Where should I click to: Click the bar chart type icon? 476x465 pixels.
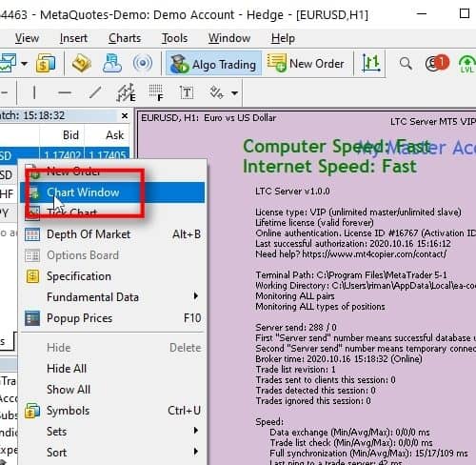tap(370, 63)
